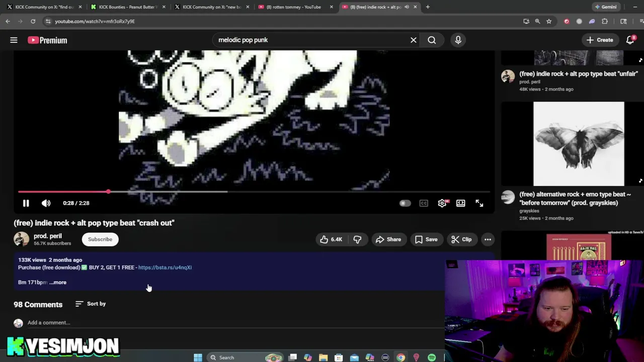This screenshot has height=362, width=644.
Task: Create a Clip of the video
Action: pos(461,239)
